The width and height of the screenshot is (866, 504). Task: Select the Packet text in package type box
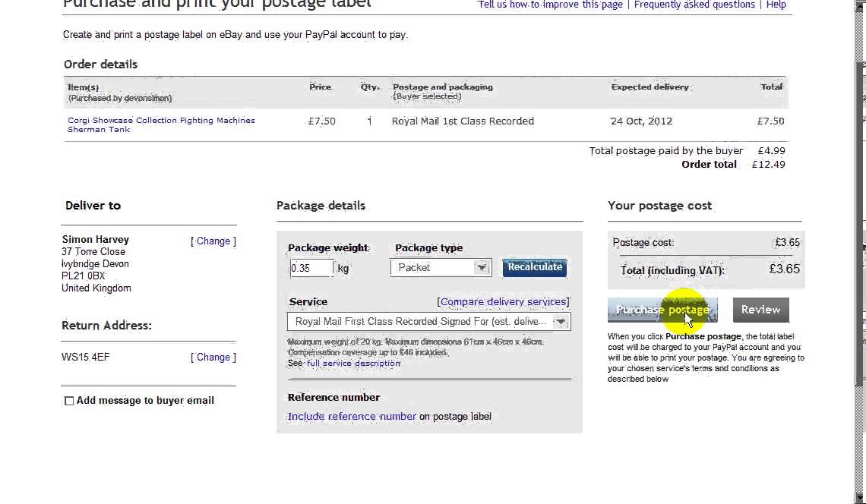click(414, 268)
